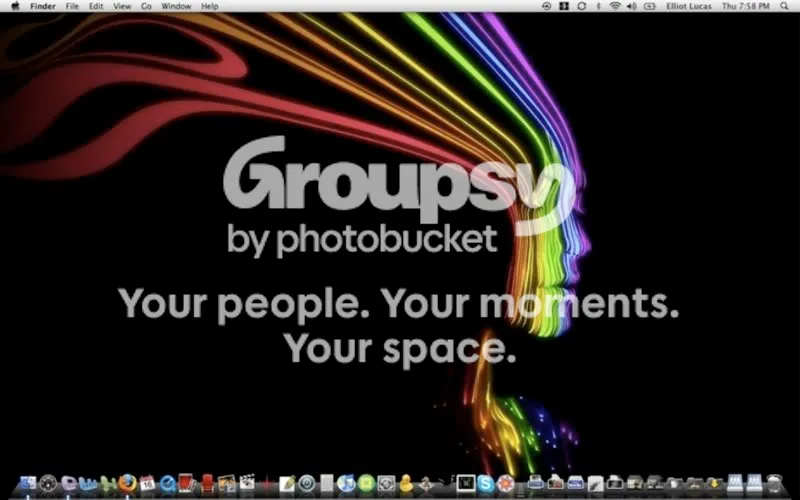Open the Go menu
800x500 pixels.
tap(146, 6)
